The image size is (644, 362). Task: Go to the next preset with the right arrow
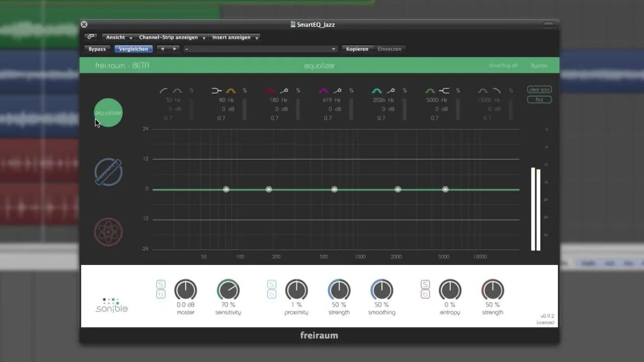pos(174,49)
